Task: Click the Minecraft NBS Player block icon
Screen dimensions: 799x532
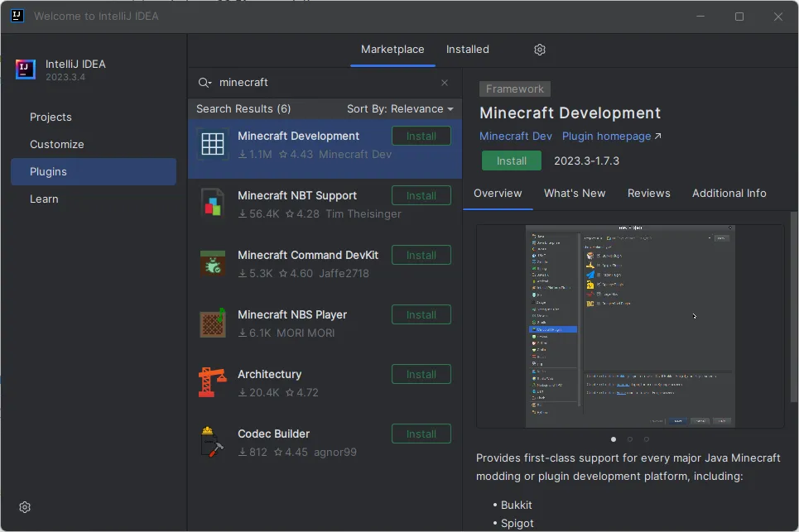Action: (x=213, y=323)
